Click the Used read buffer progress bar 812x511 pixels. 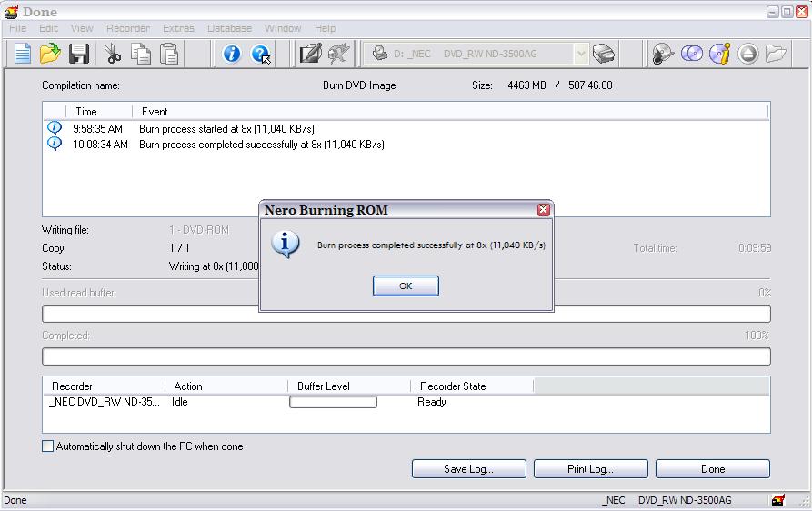pyautogui.click(x=406, y=314)
